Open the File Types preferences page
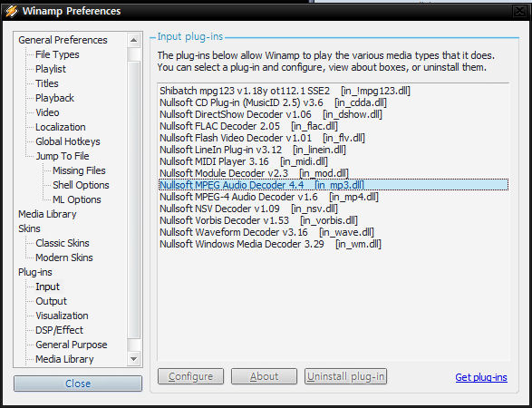 coord(57,54)
